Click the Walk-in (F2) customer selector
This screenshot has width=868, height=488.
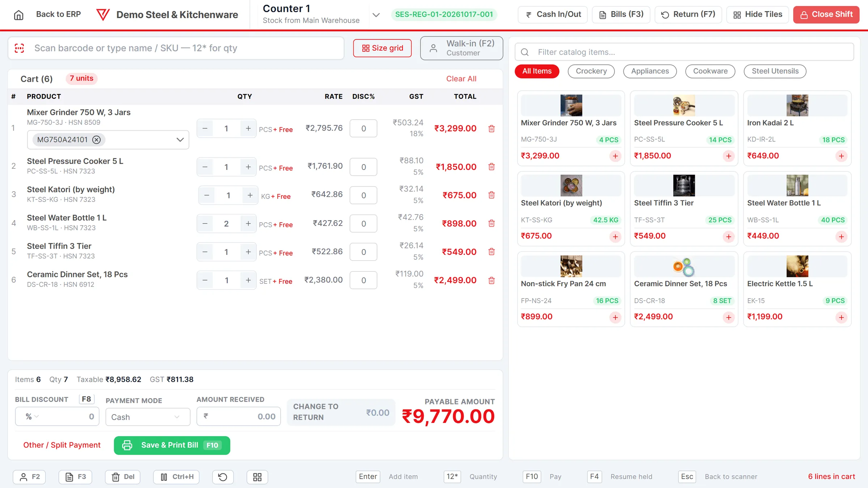click(x=461, y=48)
